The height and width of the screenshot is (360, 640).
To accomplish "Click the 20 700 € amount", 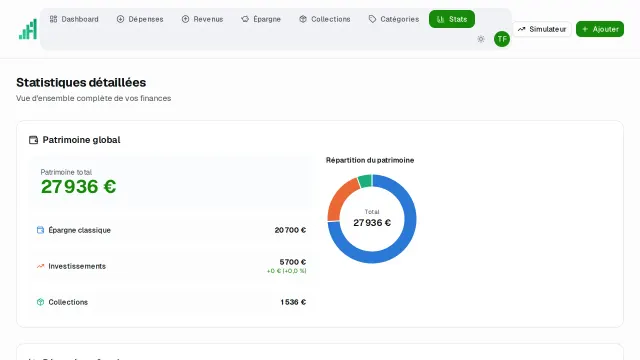I will [x=290, y=230].
